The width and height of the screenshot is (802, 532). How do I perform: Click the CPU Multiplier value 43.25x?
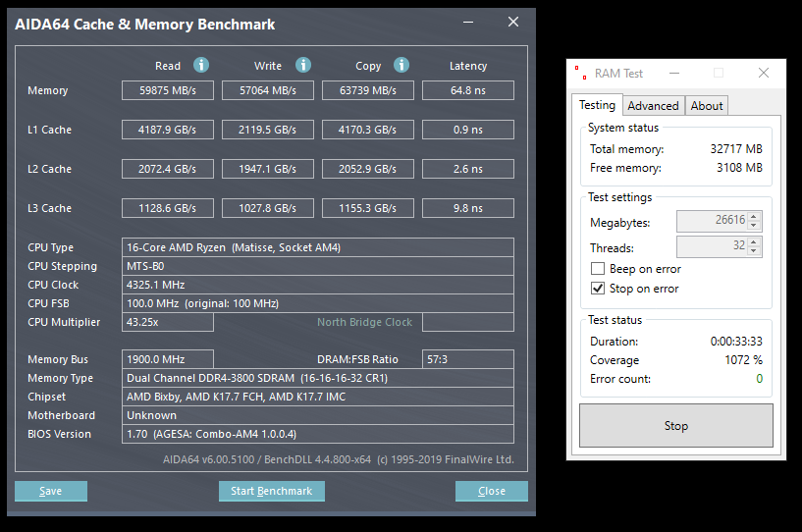point(168,322)
